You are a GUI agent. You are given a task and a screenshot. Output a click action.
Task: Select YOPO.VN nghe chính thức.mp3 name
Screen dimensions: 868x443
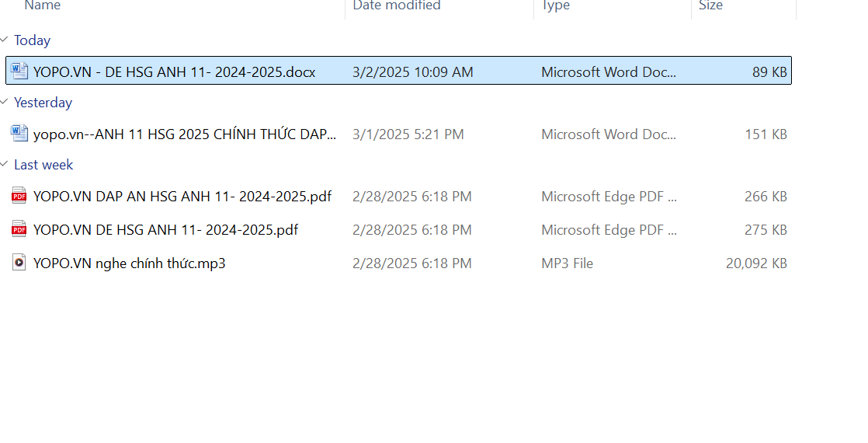click(x=130, y=263)
